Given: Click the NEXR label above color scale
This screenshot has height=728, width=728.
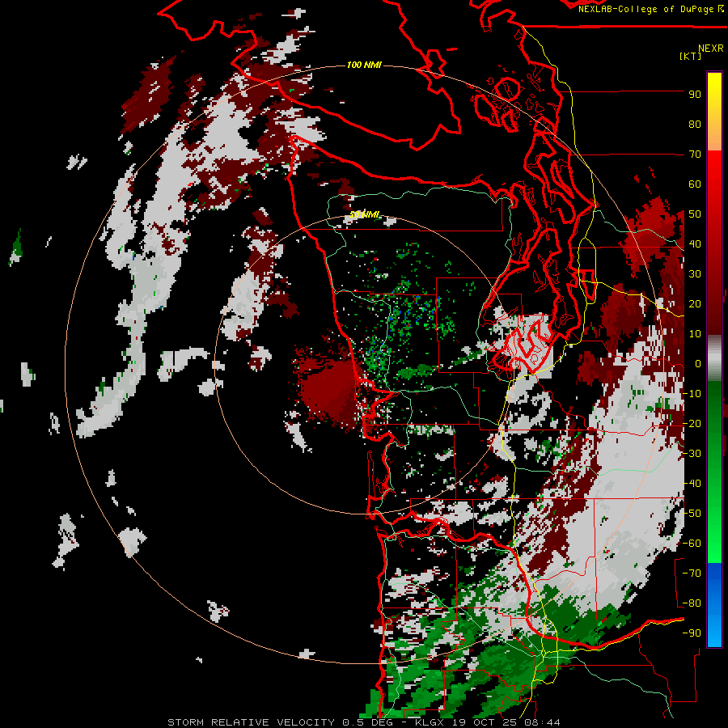Looking at the screenshot, I should point(711,49).
